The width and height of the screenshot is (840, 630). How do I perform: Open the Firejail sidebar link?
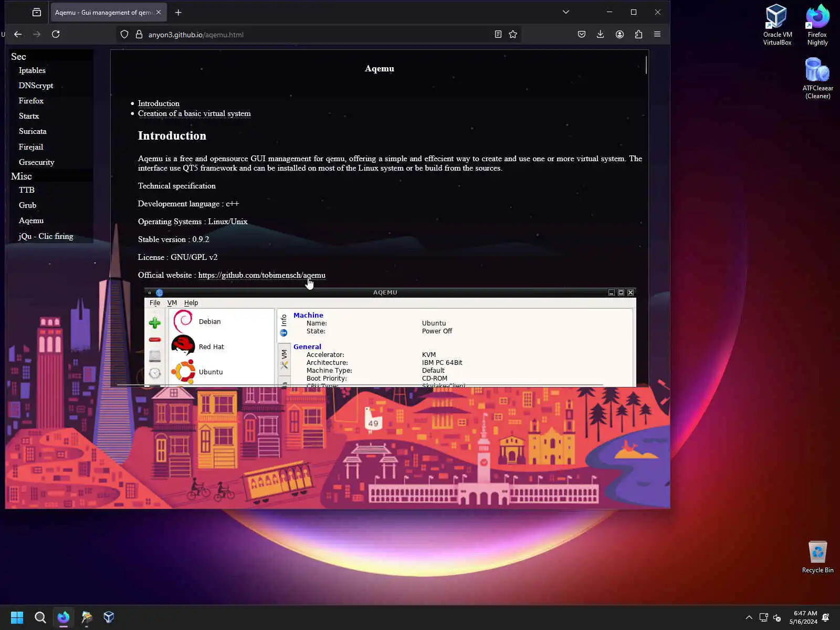(x=31, y=147)
